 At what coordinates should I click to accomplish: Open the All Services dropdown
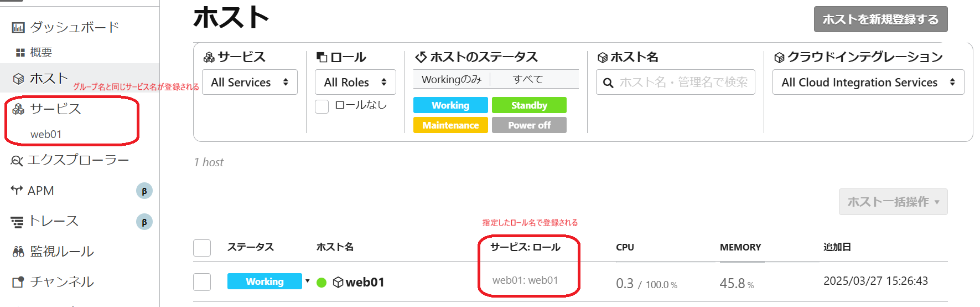250,83
